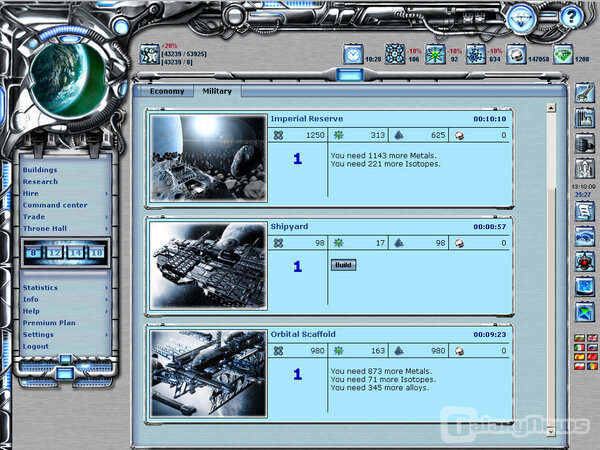Open the Shipyard title link
The width and height of the screenshot is (600, 450).
(289, 227)
